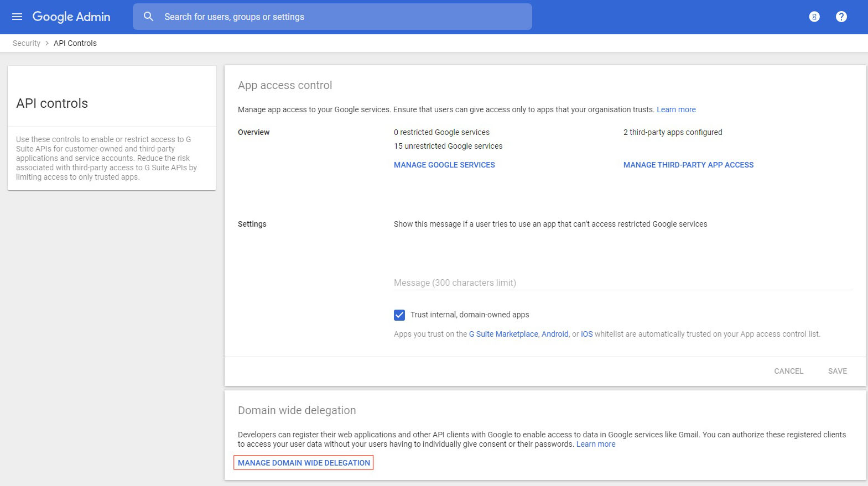Follow the Android whitelist link

(555, 334)
